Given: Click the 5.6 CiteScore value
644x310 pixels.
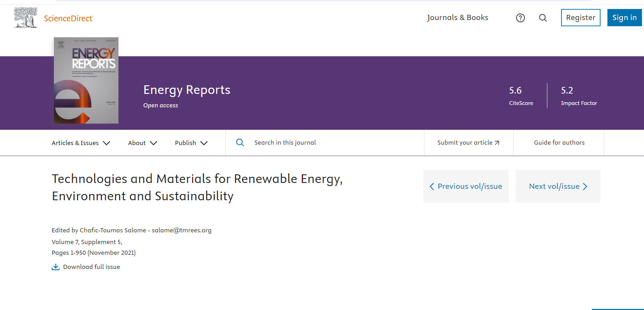Looking at the screenshot, I should click(515, 90).
